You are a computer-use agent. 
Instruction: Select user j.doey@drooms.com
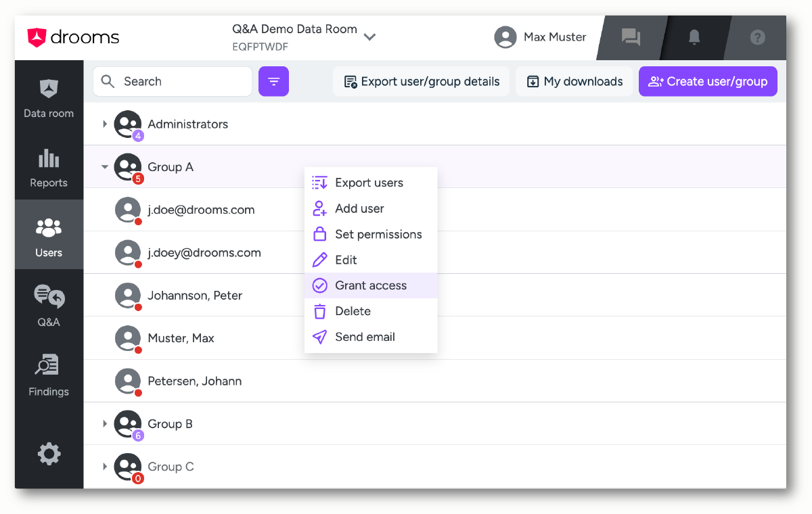pos(204,253)
